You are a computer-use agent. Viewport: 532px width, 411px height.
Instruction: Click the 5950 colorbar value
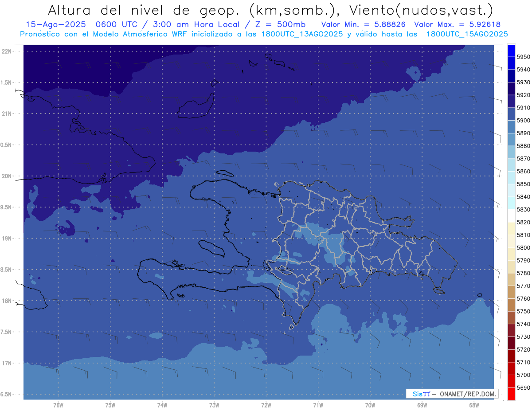(523, 57)
